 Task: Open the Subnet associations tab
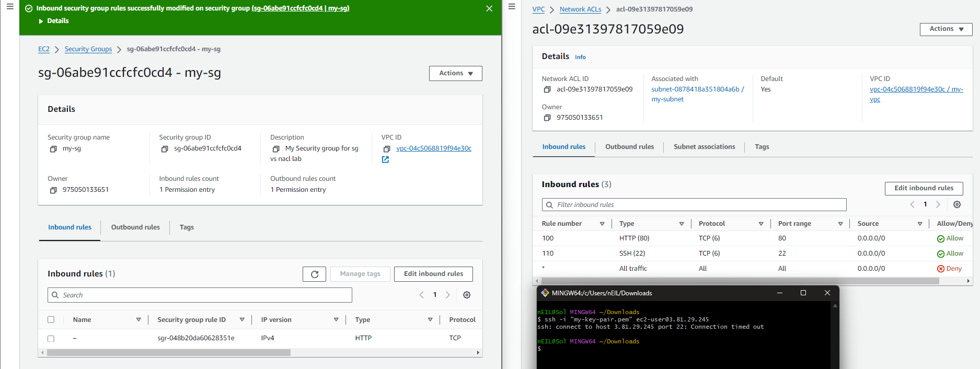point(704,147)
